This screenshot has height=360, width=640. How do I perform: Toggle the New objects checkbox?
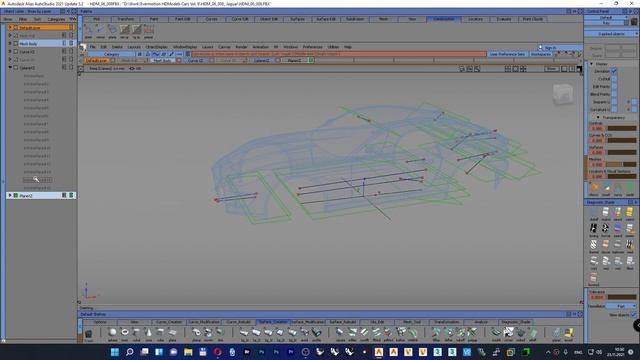(x=633, y=315)
